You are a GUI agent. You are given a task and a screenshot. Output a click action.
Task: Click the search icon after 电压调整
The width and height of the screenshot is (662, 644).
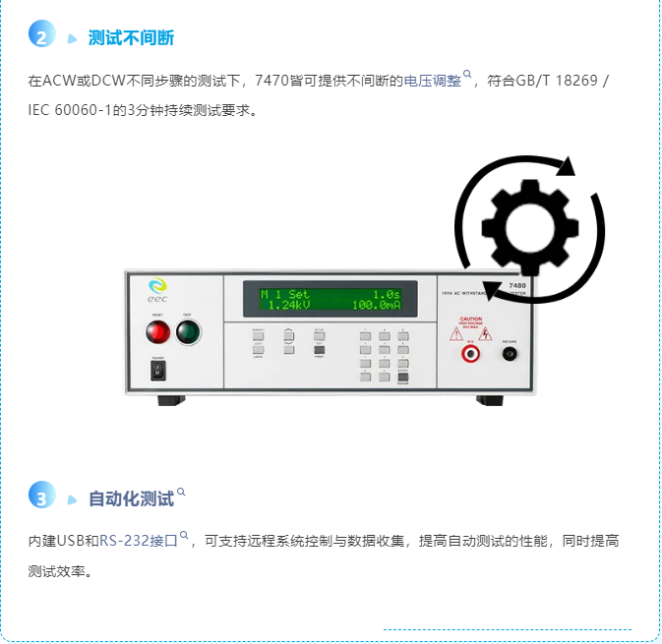point(467,75)
